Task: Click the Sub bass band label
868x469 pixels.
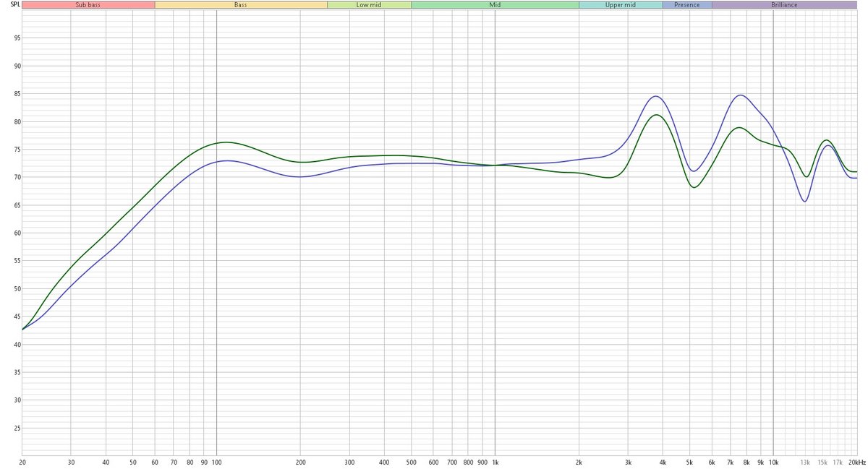Action: 88,5
